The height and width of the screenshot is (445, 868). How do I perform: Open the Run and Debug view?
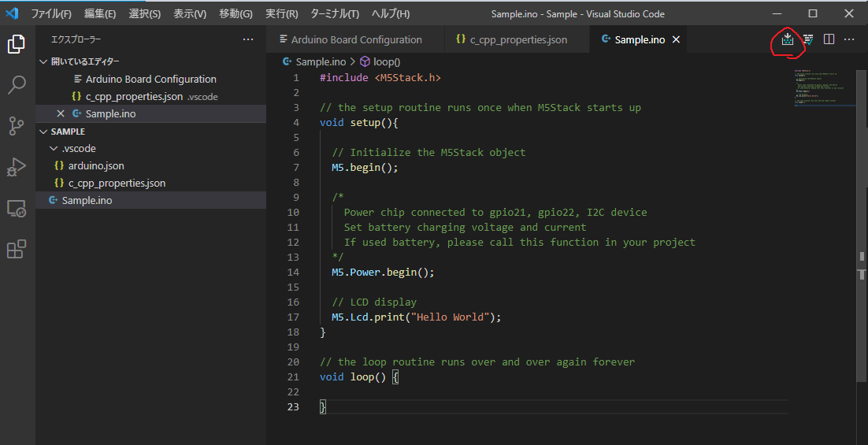(17, 167)
